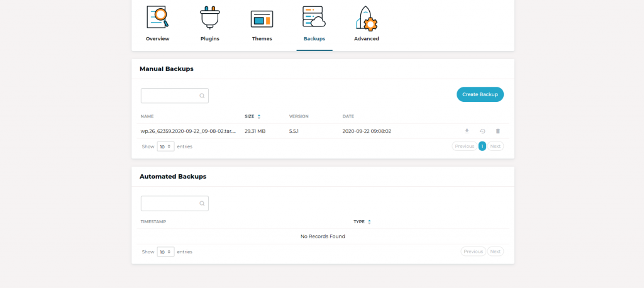This screenshot has height=288, width=644.
Task: Click the 29.31 MB size value
Action: pyautogui.click(x=255, y=131)
